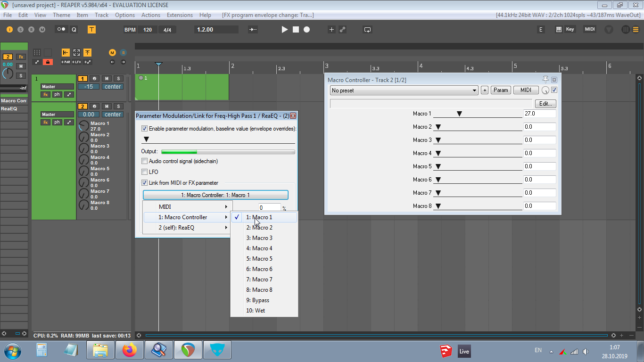Viewport: 644px width, 362px height.
Task: Enable Audio control signal (sidechain) checkbox
Action: (144, 161)
